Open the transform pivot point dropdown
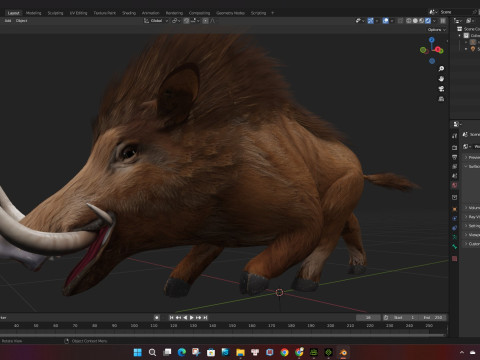 (176, 21)
